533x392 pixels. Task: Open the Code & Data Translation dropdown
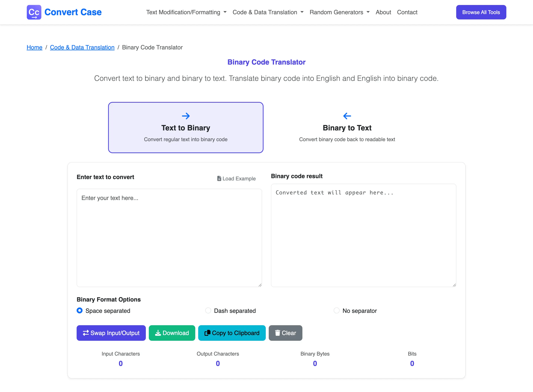[268, 12]
